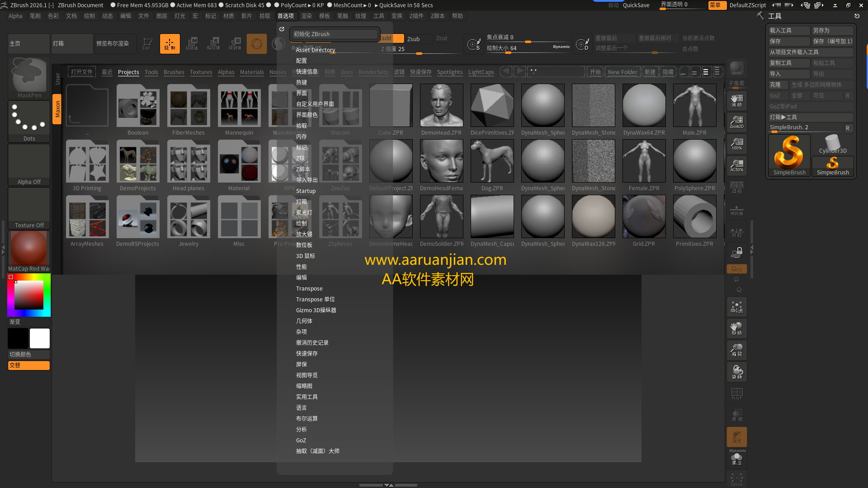Click the BPR render icon on right shelf
Viewport: 868px width, 488px height.
click(736, 70)
